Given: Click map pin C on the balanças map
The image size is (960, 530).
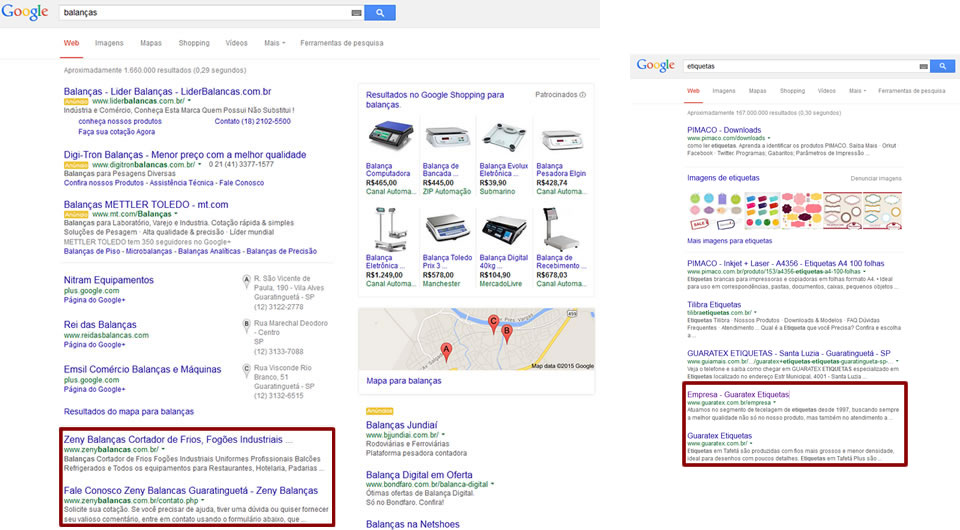Looking at the screenshot, I should click(493, 324).
